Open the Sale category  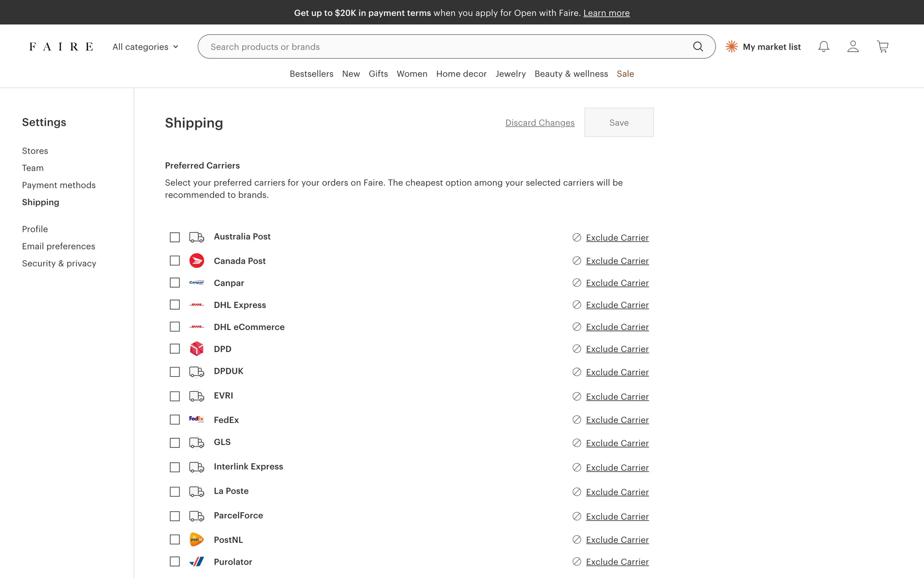tap(625, 74)
